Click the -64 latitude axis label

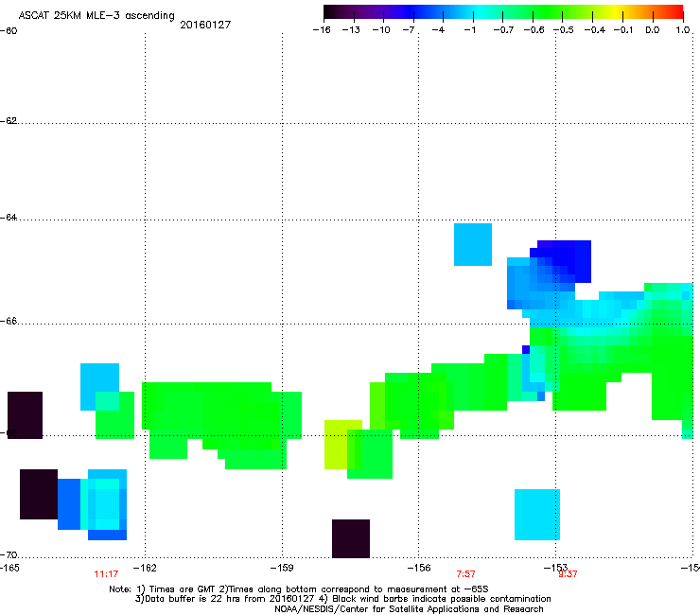click(9, 218)
